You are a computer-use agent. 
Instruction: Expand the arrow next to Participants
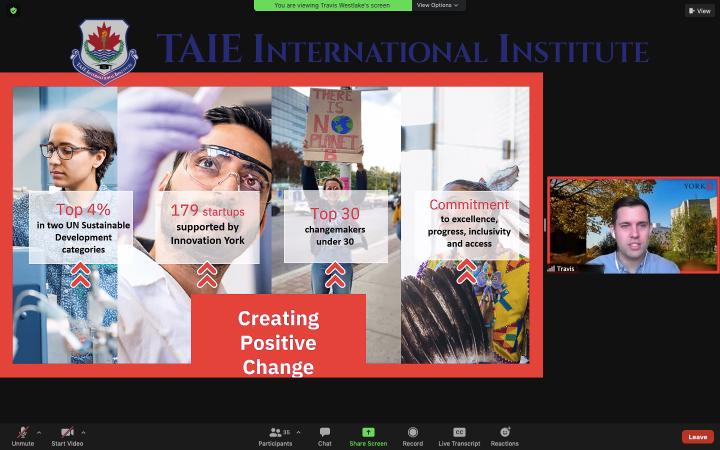298,432
